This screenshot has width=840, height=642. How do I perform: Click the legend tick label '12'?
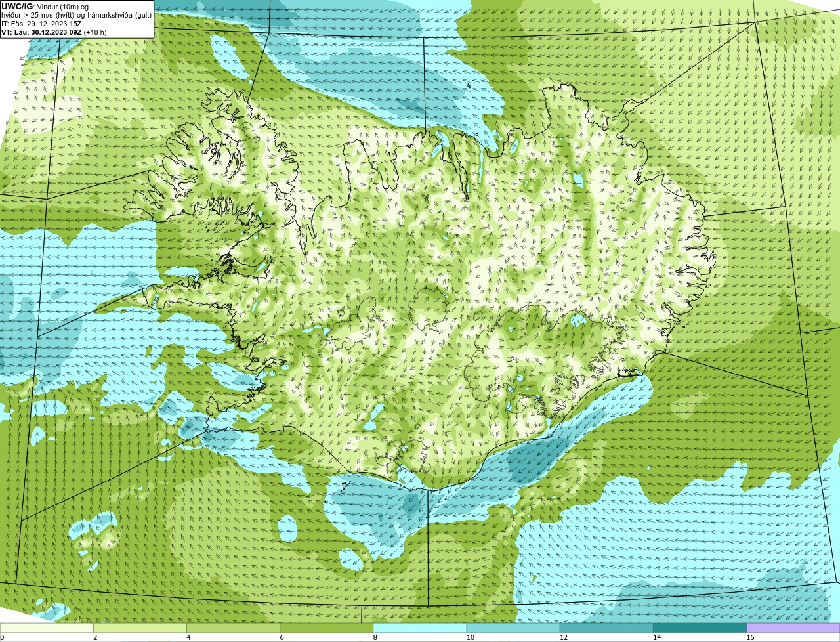tap(564, 637)
